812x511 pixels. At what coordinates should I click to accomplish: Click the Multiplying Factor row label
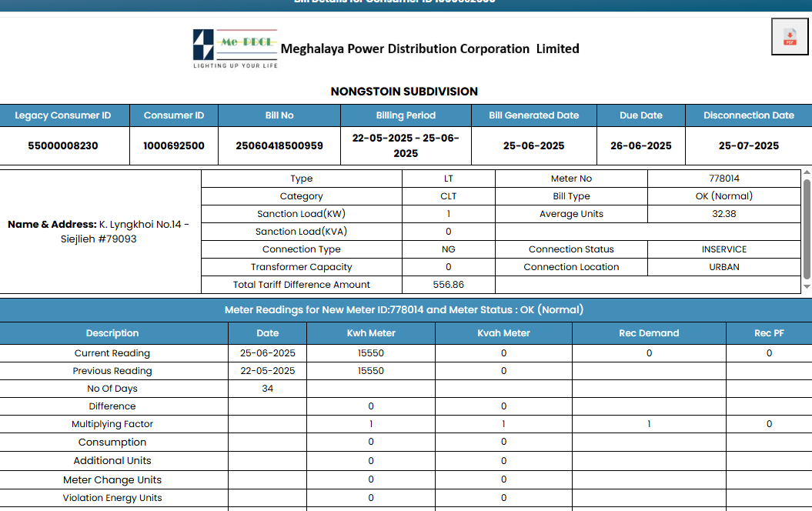tap(112, 424)
